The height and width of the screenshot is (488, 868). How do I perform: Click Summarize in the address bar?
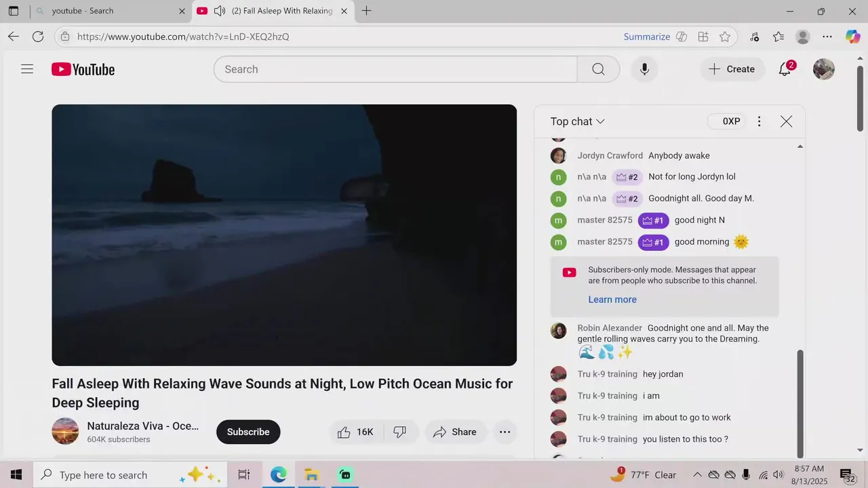[x=647, y=37]
